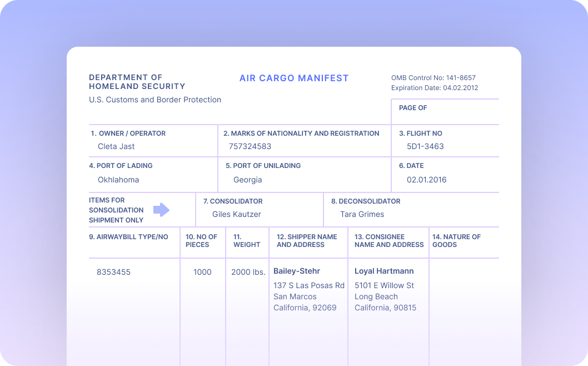Select the OMB Control No 141-8657 text
This screenshot has height=366, width=588.
click(435, 78)
